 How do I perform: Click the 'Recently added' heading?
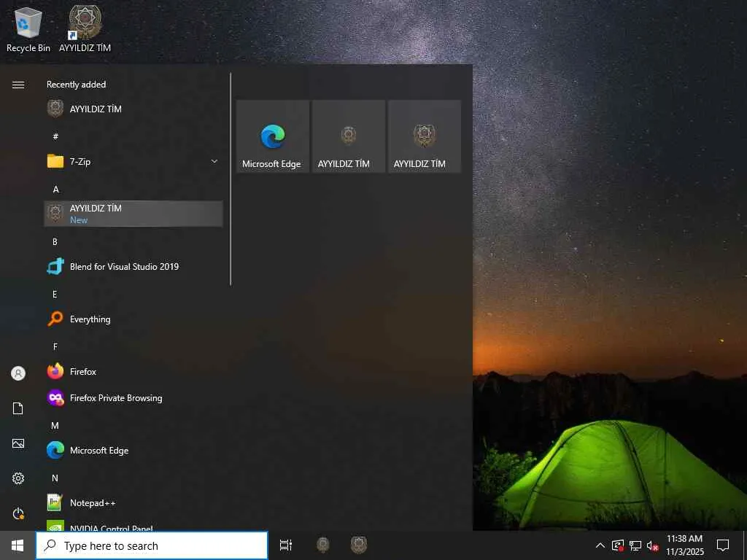(76, 85)
